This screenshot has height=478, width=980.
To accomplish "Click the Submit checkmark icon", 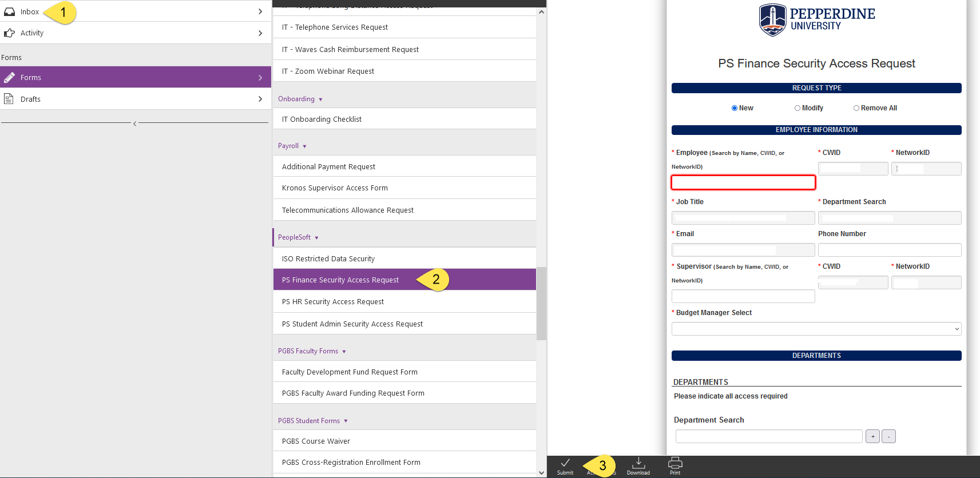I will click(x=565, y=463).
